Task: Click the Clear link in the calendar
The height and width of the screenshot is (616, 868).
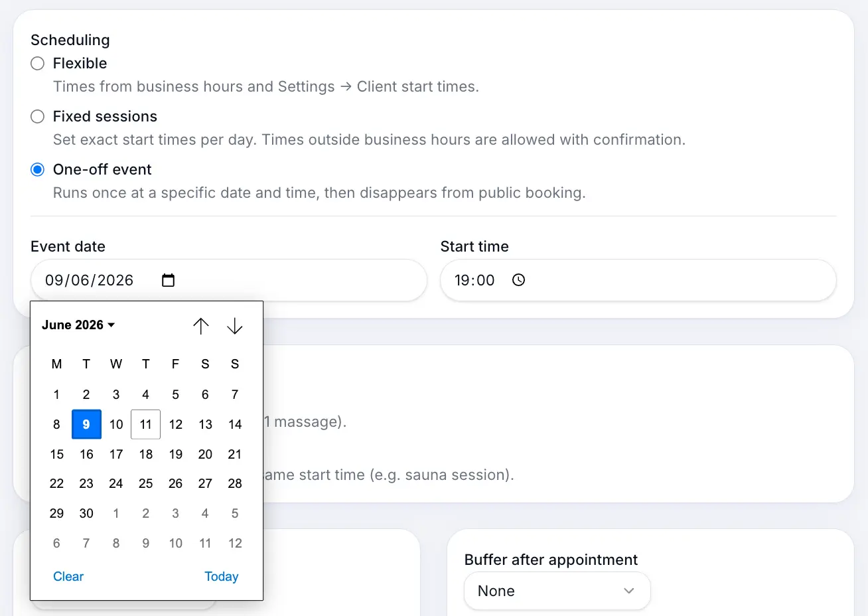Action: pyautogui.click(x=68, y=576)
